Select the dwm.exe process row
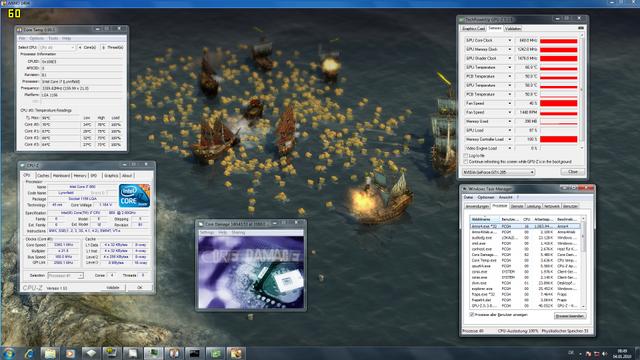Screen dimensions: 640x360 [x=525, y=283]
